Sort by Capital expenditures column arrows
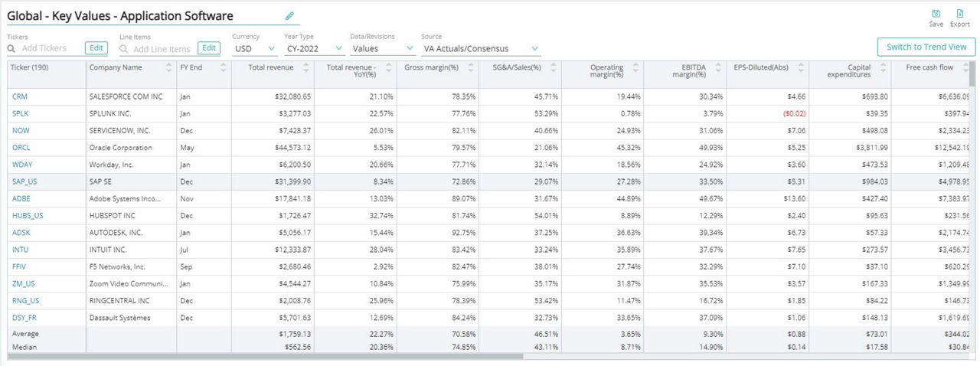This screenshot has width=980, height=366. point(885,67)
